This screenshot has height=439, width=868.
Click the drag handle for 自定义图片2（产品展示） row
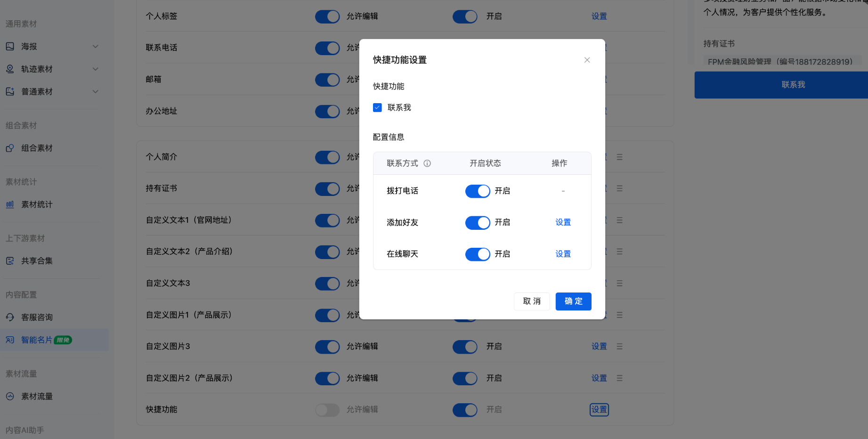tap(620, 378)
